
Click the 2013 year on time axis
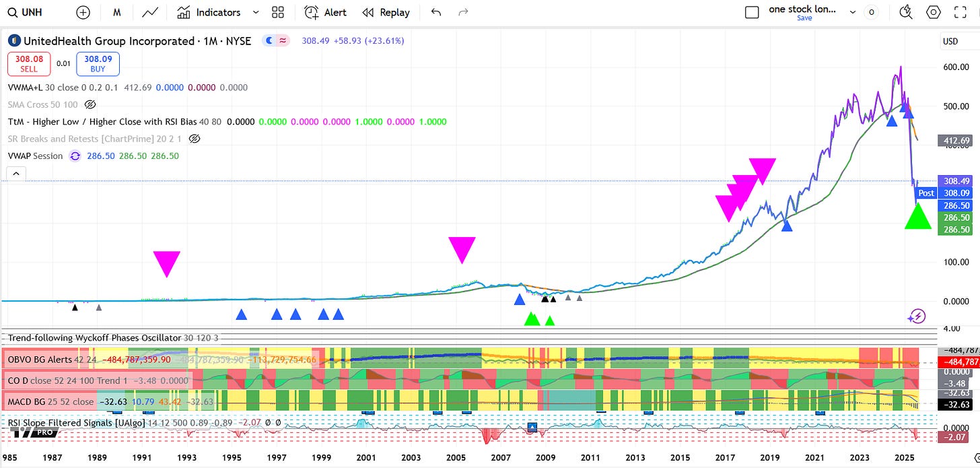635,458
